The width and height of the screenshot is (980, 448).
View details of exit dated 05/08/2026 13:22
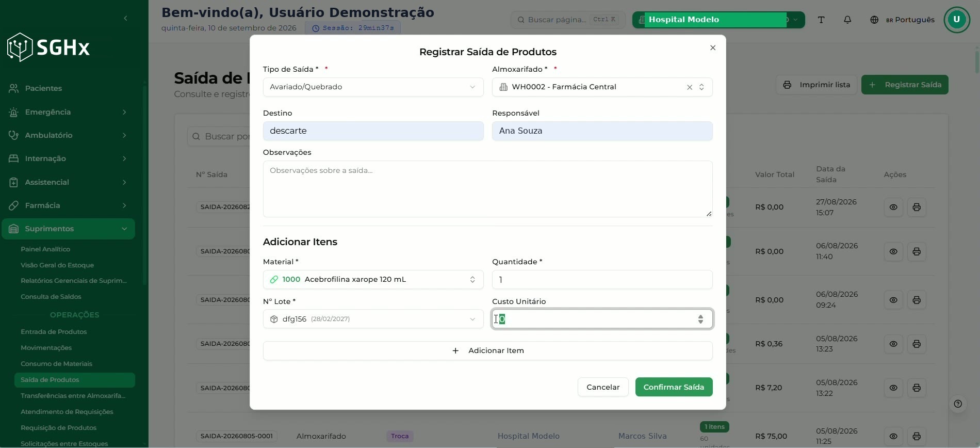[893, 388]
